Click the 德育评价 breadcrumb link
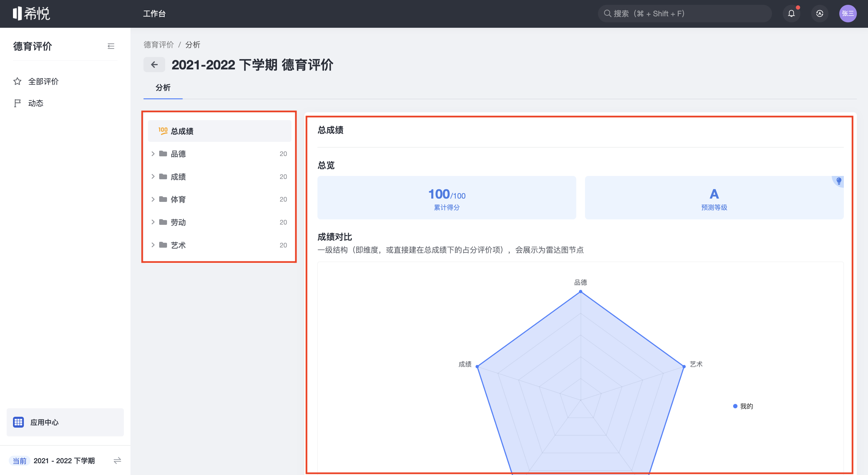The image size is (868, 475). tap(159, 45)
